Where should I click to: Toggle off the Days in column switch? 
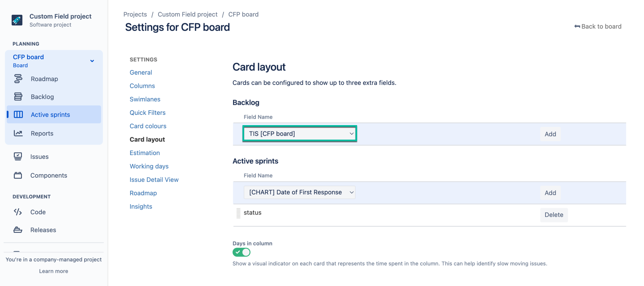[241, 252]
